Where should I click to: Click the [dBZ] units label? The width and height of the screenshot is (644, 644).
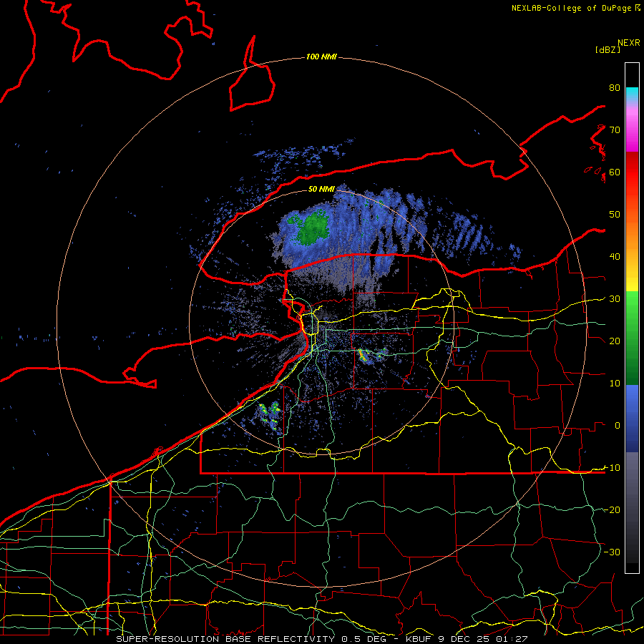pyautogui.click(x=608, y=49)
